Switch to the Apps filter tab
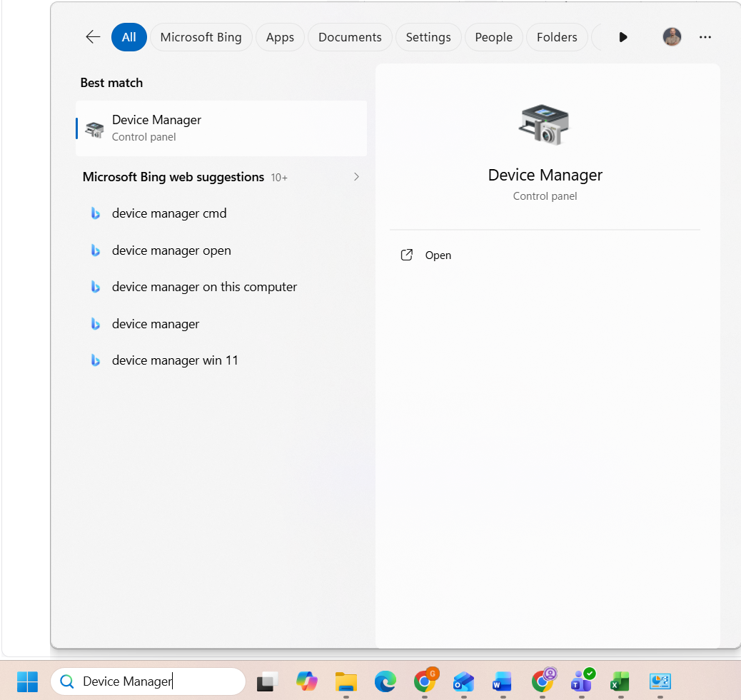This screenshot has height=700, width=741. (281, 37)
